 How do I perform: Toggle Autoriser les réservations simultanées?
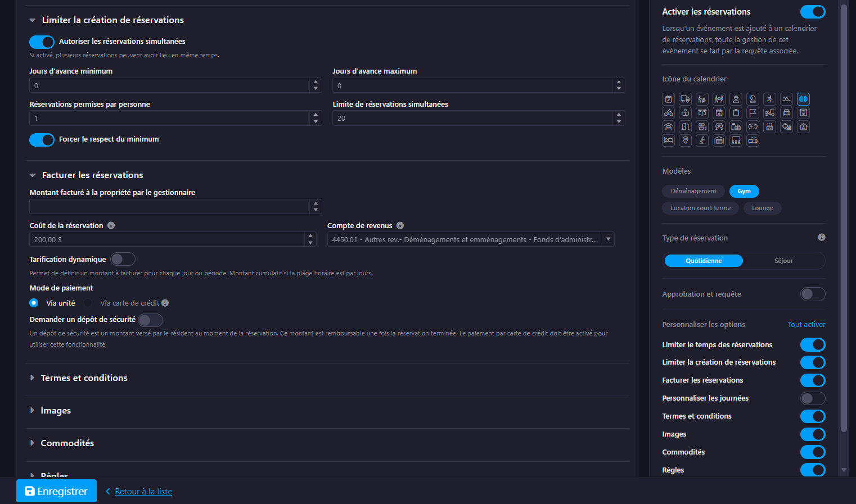(42, 42)
